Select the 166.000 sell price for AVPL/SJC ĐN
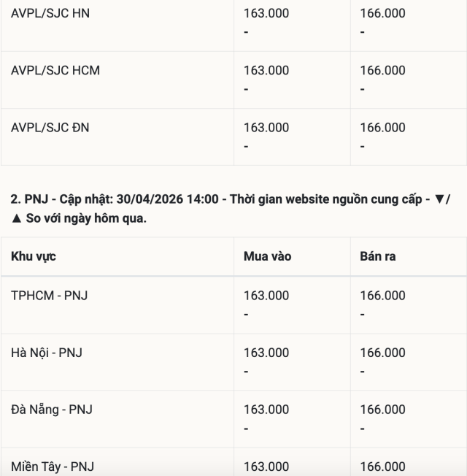This screenshot has height=476, width=467. coord(382,128)
